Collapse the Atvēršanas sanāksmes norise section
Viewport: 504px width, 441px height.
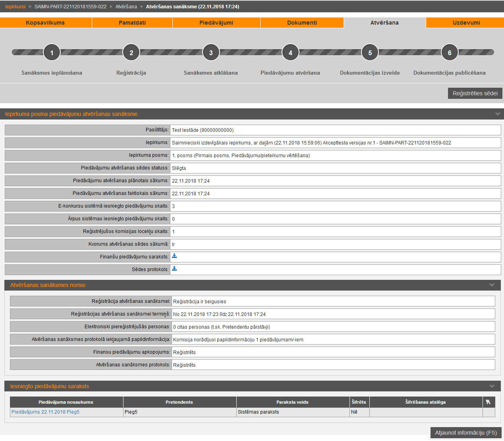pos(492,285)
